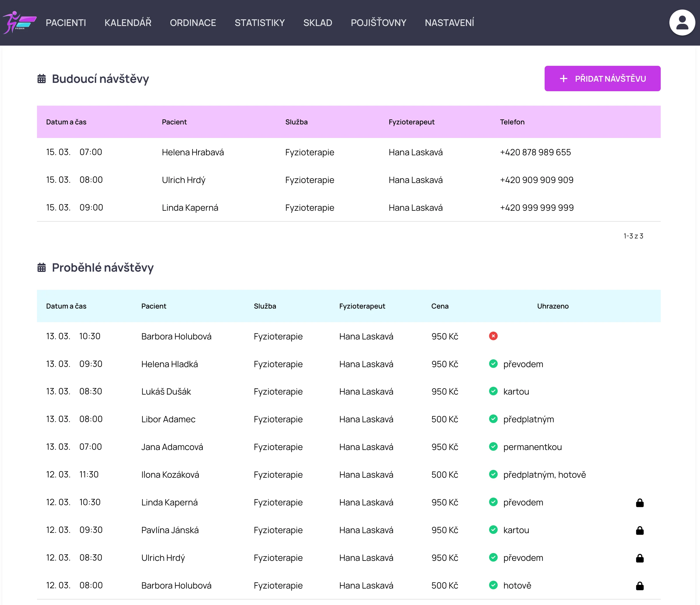This screenshot has width=700, height=605.
Task: Click calendar icon beside Proběhlé návštěvy
Action: pos(41,267)
